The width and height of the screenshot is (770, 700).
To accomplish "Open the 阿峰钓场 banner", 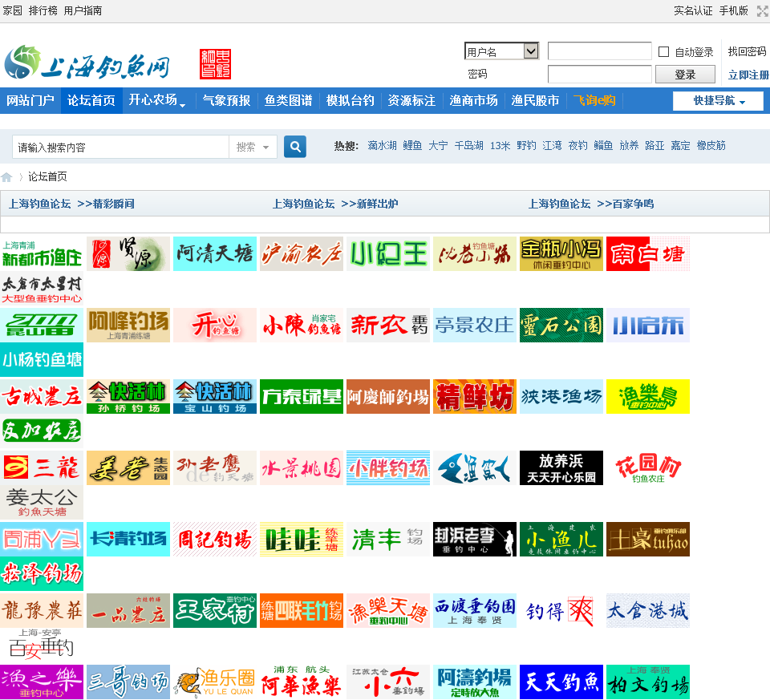I will [128, 325].
